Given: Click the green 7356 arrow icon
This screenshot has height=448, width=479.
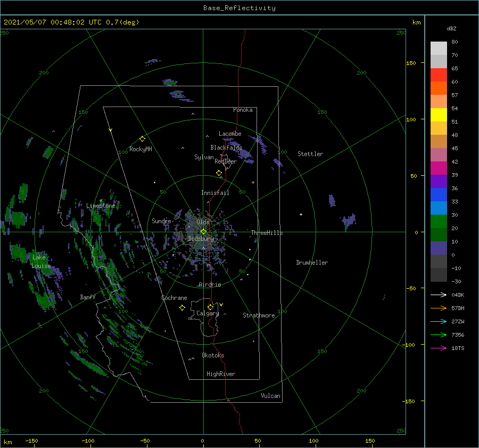Looking at the screenshot, I should [x=439, y=335].
